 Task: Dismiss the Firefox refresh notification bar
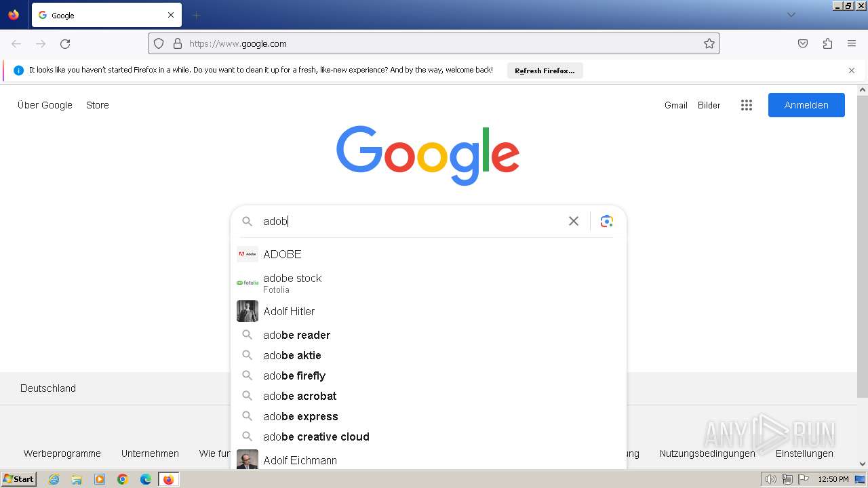click(x=852, y=70)
